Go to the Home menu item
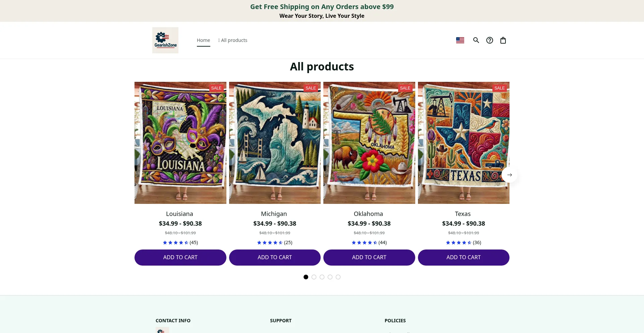 click(x=203, y=40)
